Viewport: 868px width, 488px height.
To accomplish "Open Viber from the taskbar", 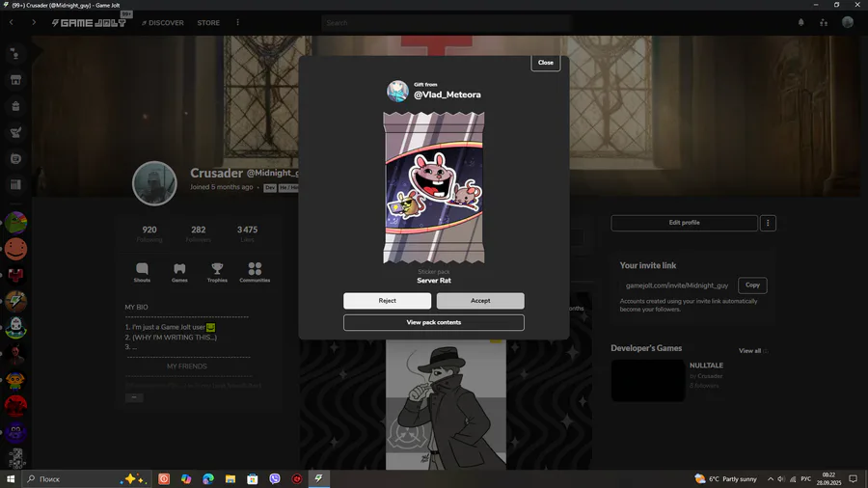I will pyautogui.click(x=275, y=478).
